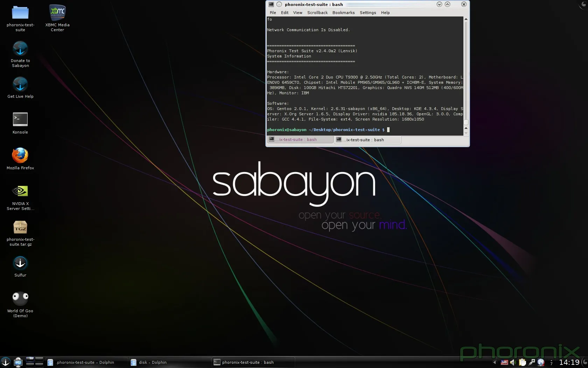Open the Edit menu in Konsole
Screen dimensions: 588x368
[x=285, y=13]
